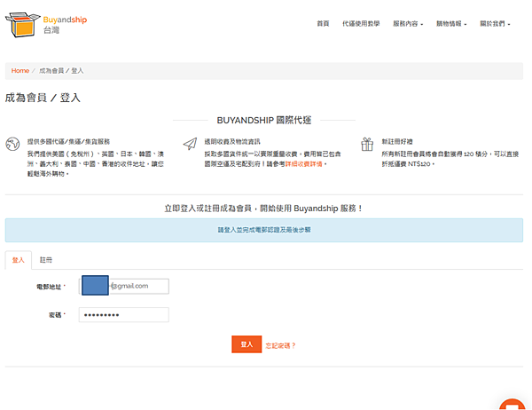Select the 成為會員 / 登入 breadcrumb text
Image resolution: width=532 pixels, height=410 pixels.
click(61, 71)
